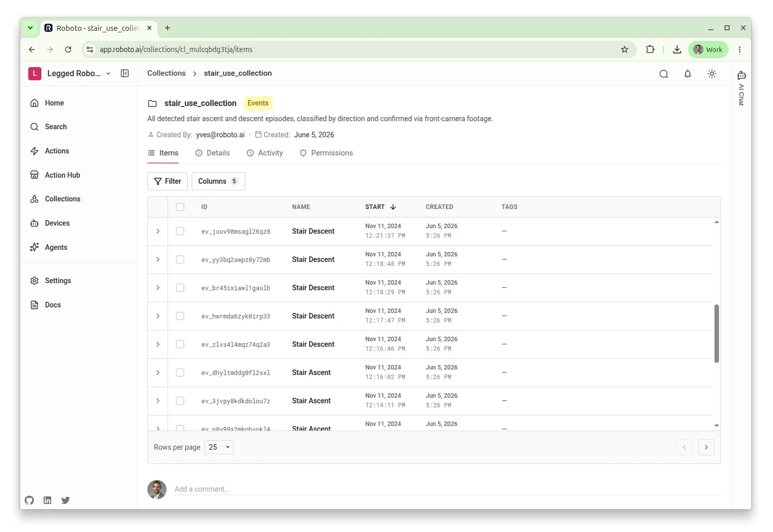View site information icon in address bar
773x532 pixels.
(x=90, y=49)
